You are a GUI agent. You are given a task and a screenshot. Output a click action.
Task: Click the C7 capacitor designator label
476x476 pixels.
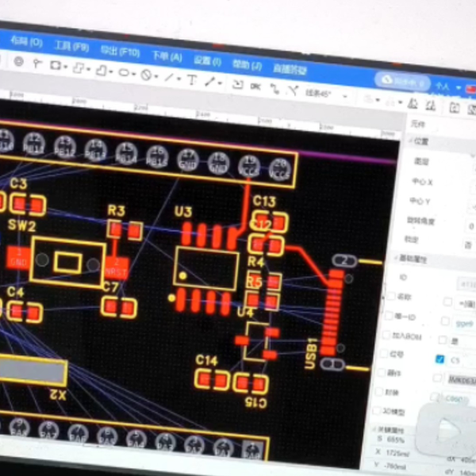(x=110, y=287)
